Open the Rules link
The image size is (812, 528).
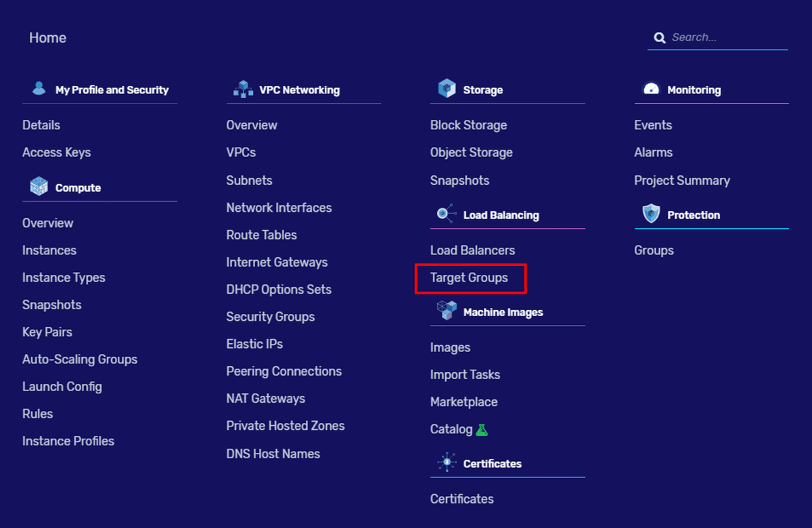[37, 414]
